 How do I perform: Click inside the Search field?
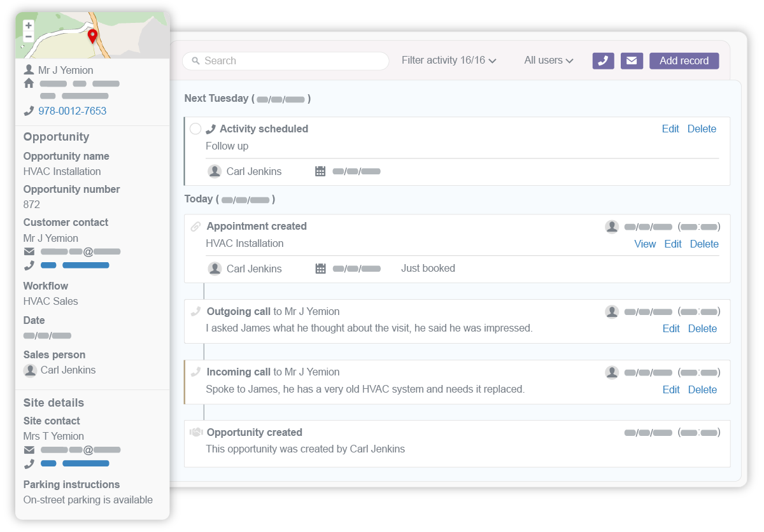click(285, 60)
